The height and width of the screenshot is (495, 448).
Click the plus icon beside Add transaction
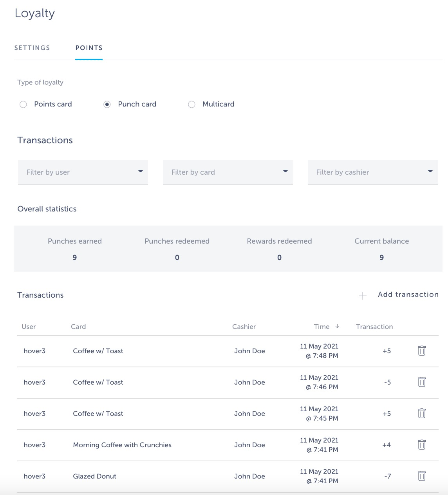363,296
